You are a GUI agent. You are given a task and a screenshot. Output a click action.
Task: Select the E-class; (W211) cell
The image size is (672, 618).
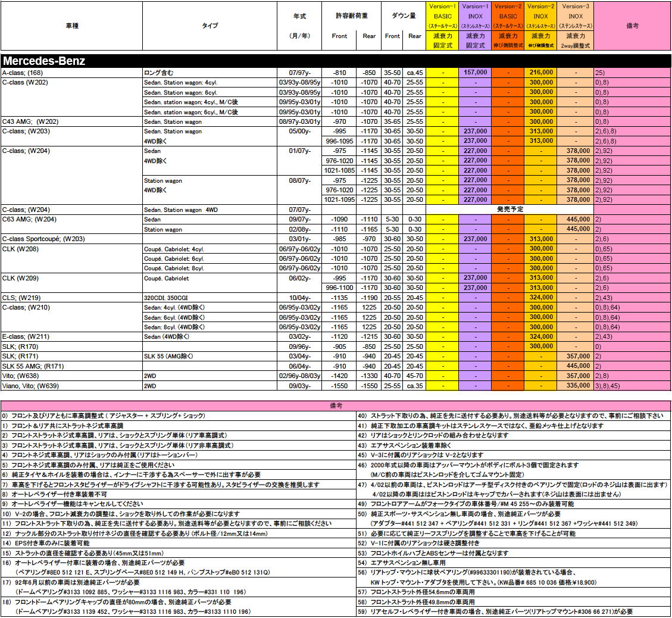pos(71,337)
